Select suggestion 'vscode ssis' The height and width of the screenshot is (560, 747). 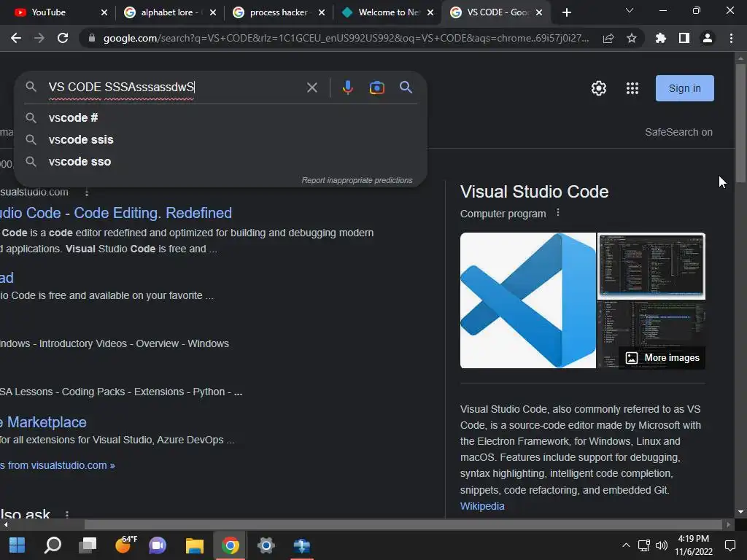click(220, 139)
